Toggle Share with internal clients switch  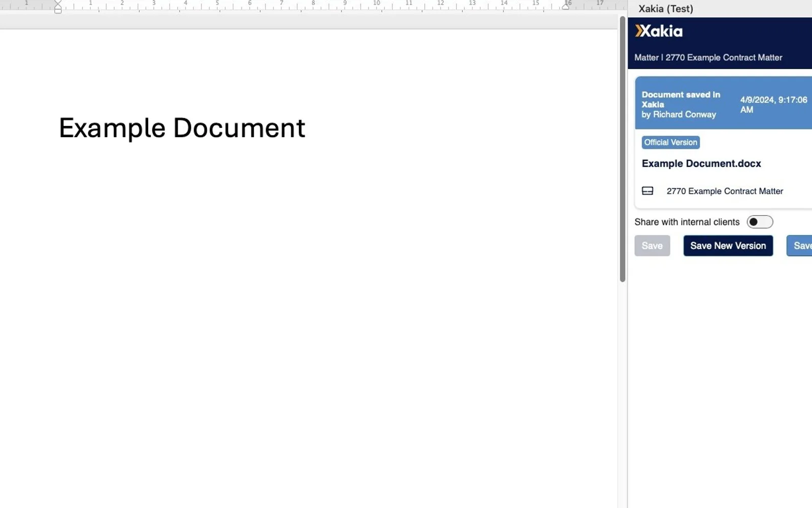[x=760, y=222]
